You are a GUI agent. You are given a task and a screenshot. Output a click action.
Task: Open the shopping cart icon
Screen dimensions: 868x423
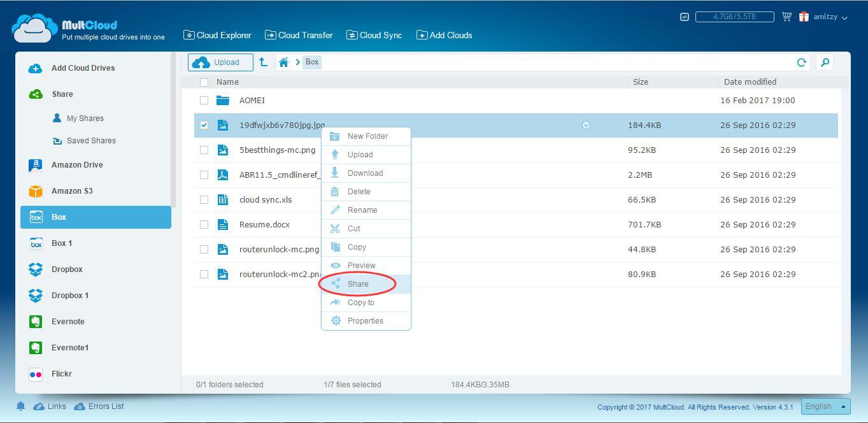(786, 17)
